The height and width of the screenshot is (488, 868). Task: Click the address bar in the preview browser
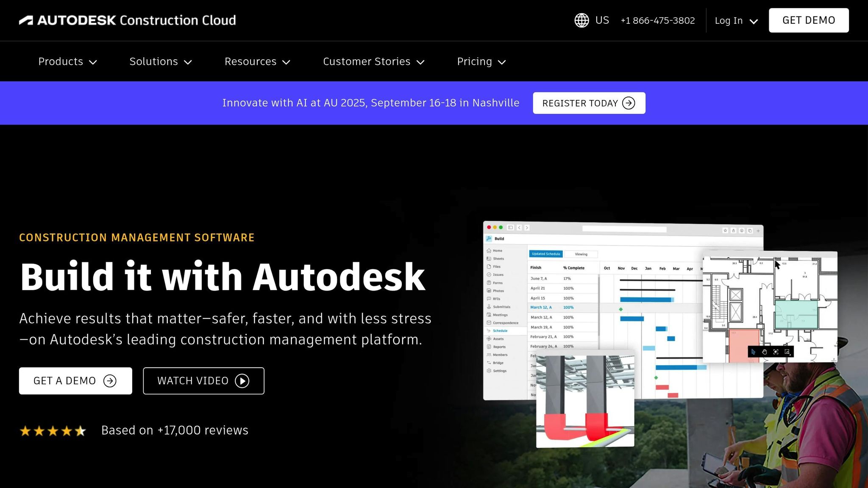(x=624, y=229)
